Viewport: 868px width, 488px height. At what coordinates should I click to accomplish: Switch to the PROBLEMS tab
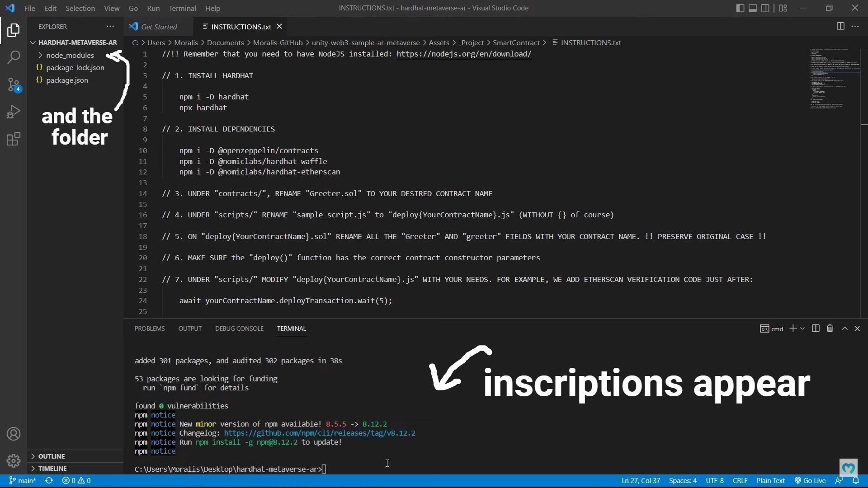coord(150,328)
